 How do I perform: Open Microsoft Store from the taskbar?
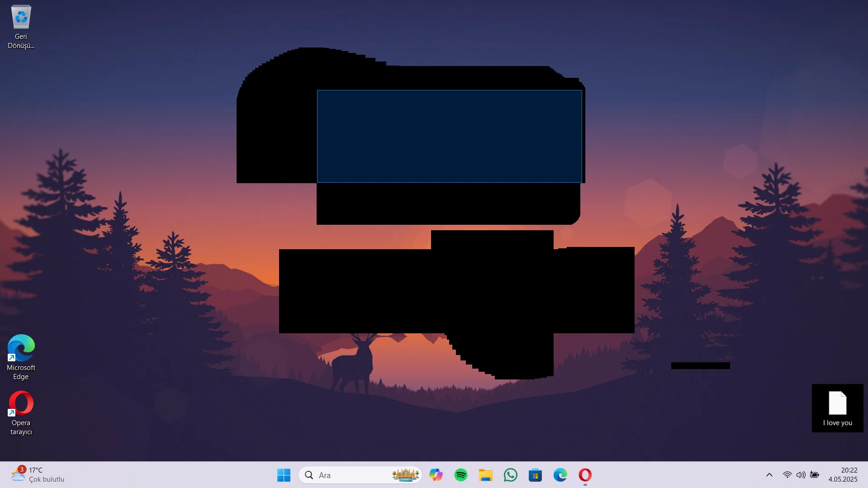click(x=535, y=475)
